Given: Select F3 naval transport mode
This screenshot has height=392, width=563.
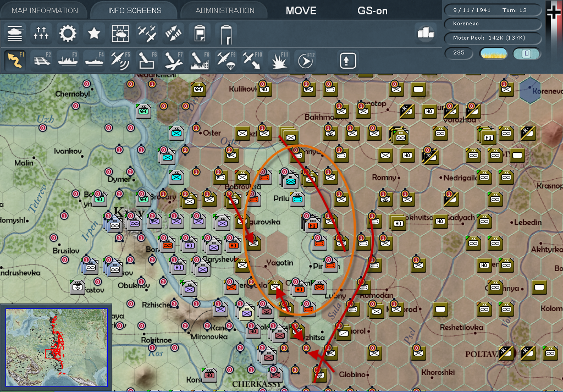Looking at the screenshot, I should (x=68, y=60).
